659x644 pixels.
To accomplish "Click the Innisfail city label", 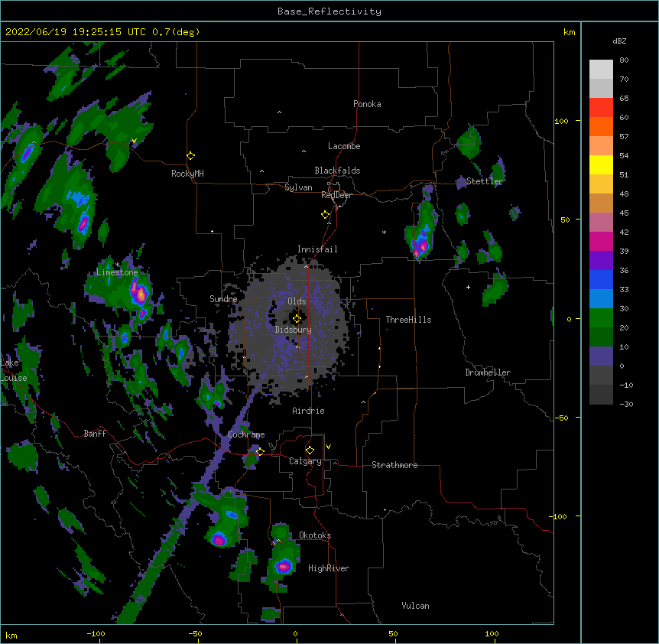I will tap(317, 249).
